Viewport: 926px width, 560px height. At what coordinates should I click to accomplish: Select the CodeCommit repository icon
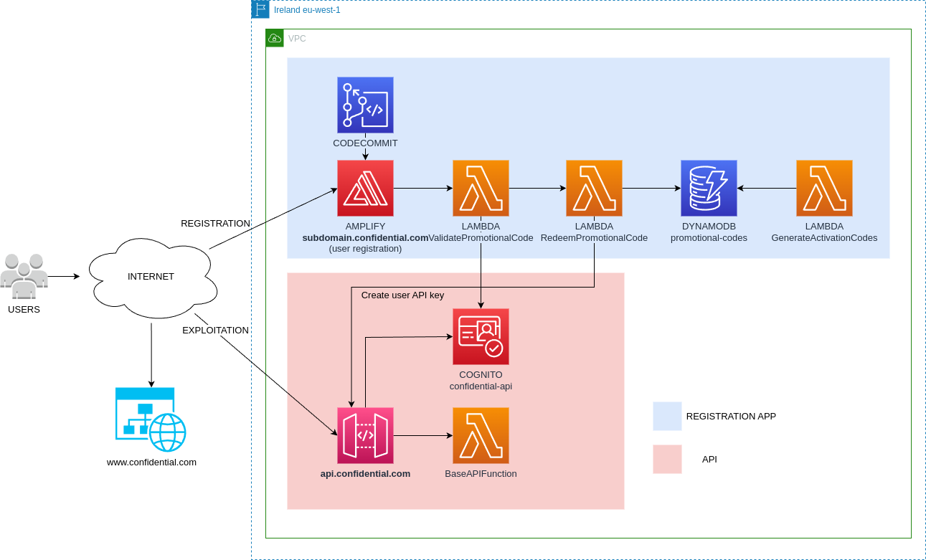click(364, 105)
